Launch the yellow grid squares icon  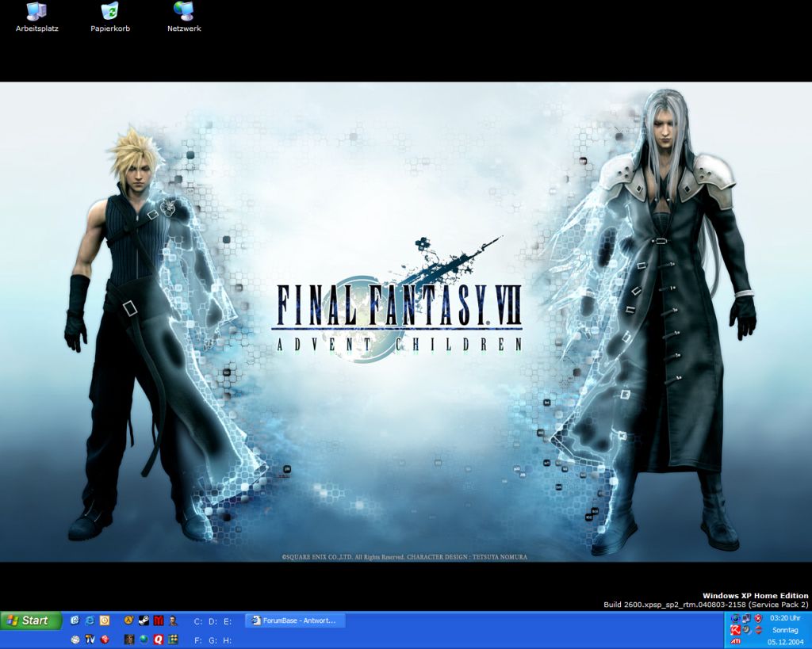pos(173,639)
